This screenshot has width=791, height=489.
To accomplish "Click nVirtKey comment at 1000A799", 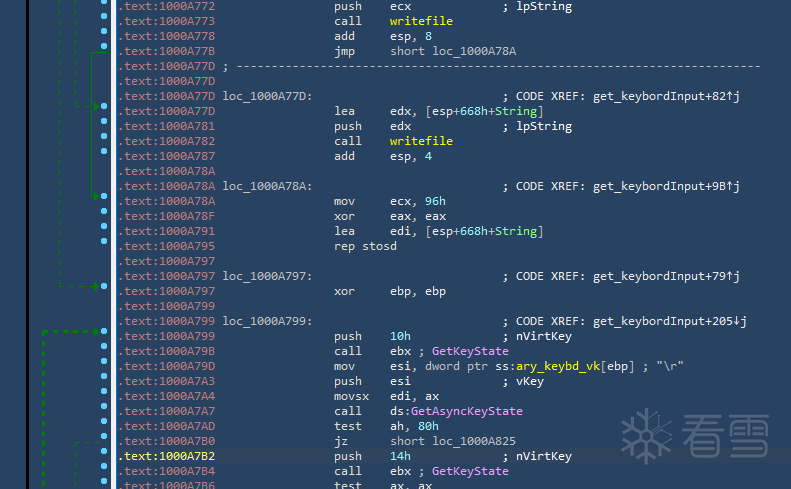I will pos(544,337).
